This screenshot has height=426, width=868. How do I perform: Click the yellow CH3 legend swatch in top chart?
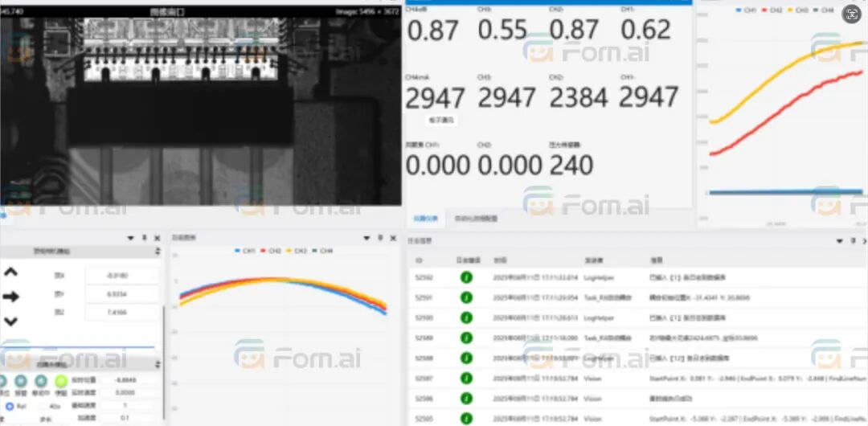(800, 10)
